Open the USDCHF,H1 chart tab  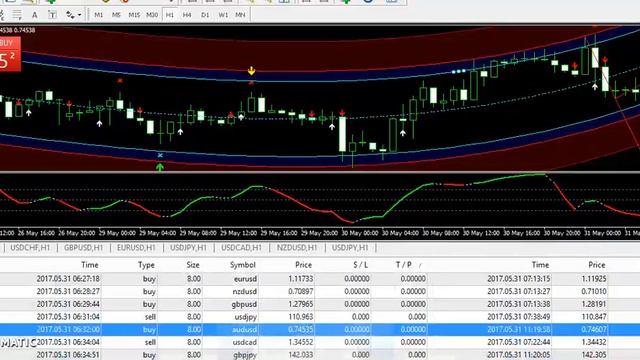click(30, 248)
